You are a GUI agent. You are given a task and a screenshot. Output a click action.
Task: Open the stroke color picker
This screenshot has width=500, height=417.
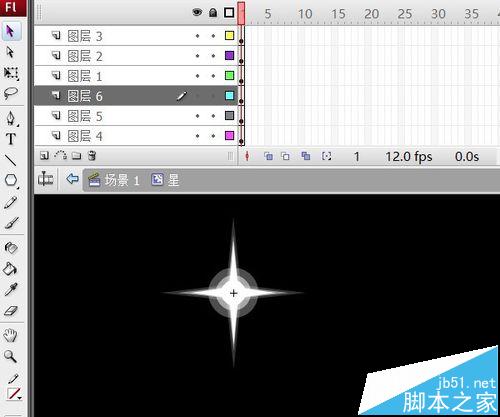click(x=14, y=394)
